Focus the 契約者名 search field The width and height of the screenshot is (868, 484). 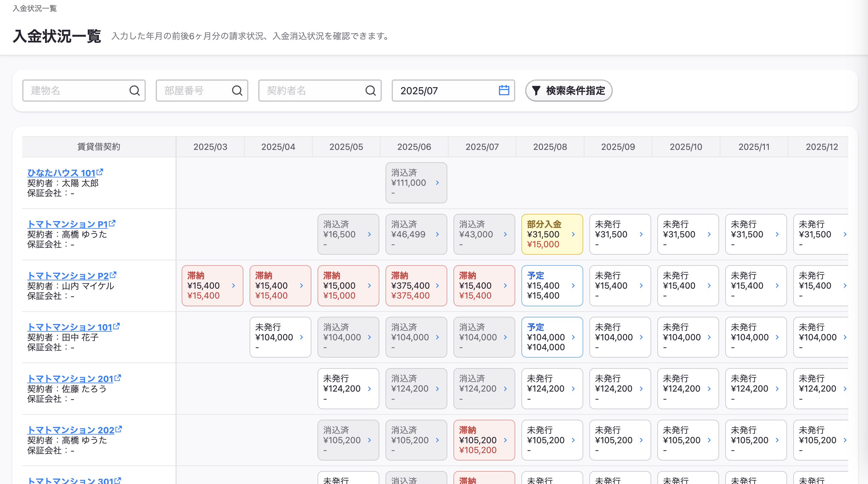click(x=320, y=90)
